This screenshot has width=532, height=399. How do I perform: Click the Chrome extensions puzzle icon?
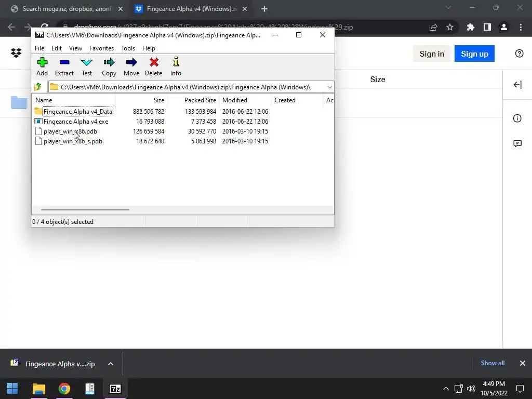pos(470,27)
